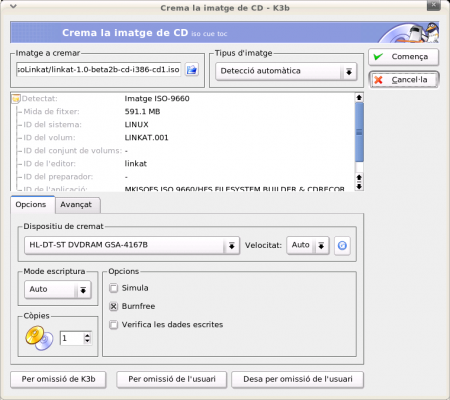Open the Tipus d'imatge dropdown
450x400 pixels.
(x=286, y=71)
